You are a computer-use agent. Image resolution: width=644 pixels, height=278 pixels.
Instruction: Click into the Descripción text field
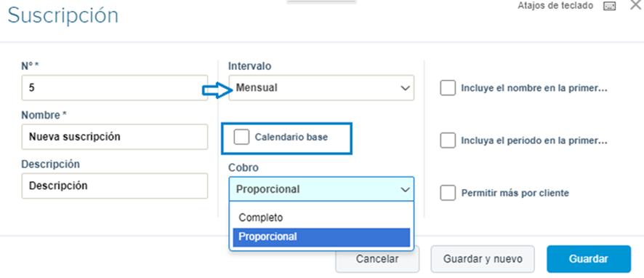point(115,186)
